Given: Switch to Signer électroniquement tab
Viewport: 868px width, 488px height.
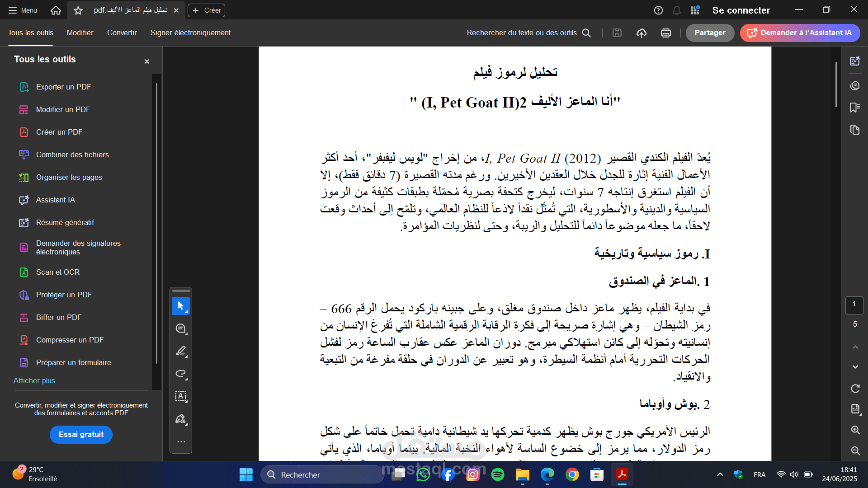Looking at the screenshot, I should point(190,33).
